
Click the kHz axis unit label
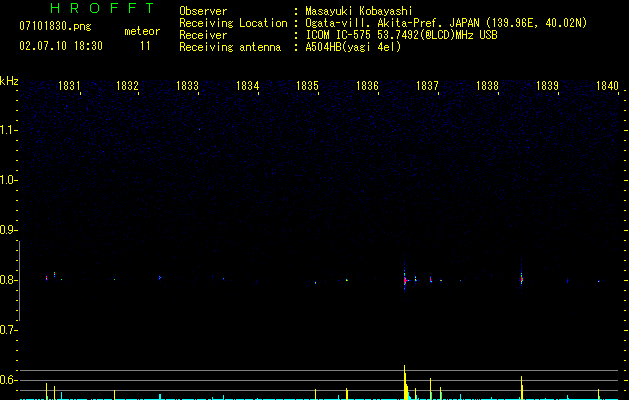click(9, 81)
